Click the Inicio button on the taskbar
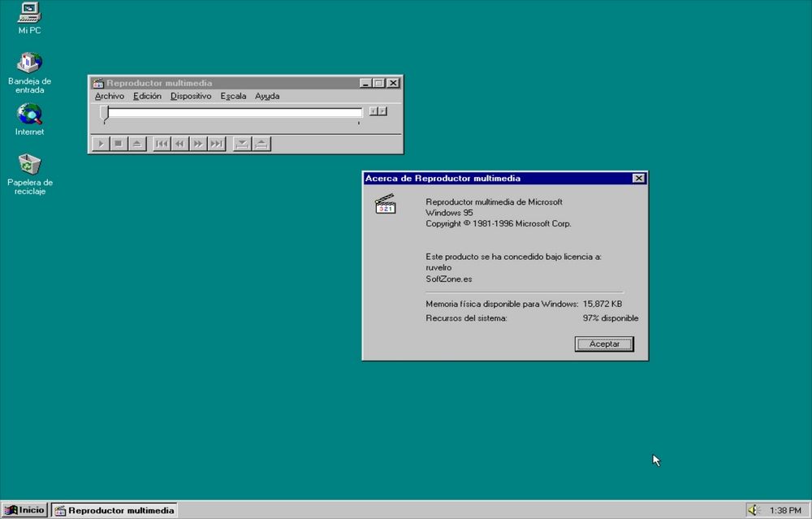 24,510
